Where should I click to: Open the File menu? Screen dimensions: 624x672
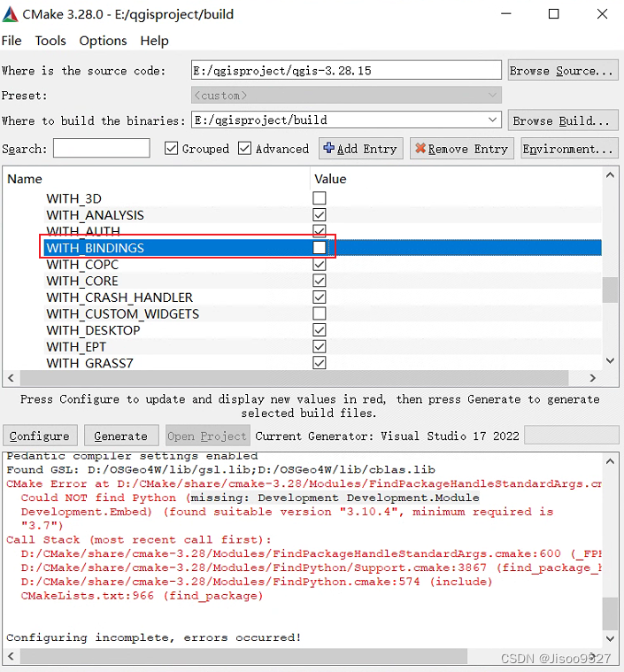coord(12,41)
